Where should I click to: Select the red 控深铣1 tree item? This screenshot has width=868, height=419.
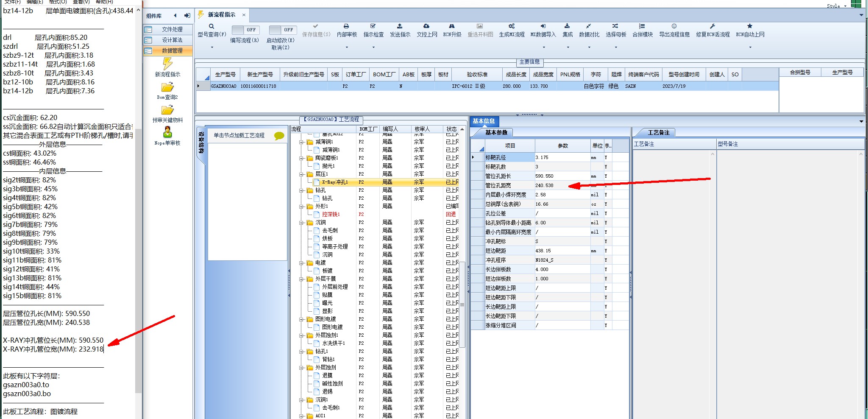(x=331, y=215)
